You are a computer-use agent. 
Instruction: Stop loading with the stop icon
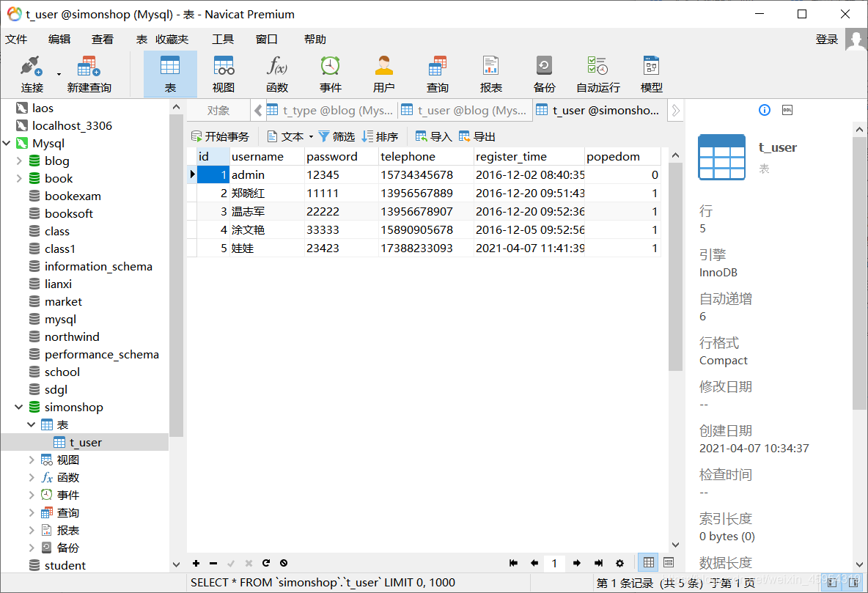(x=284, y=563)
